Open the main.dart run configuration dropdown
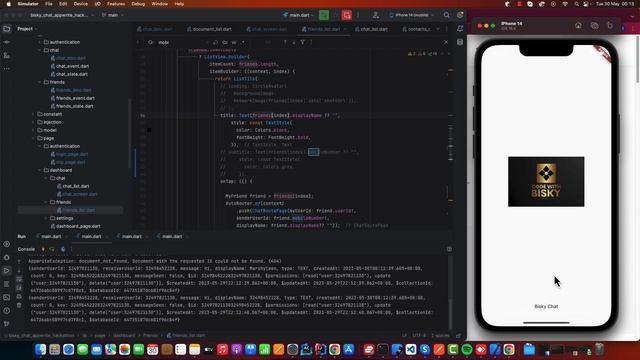Screen dimensions: 640x360 [298, 15]
